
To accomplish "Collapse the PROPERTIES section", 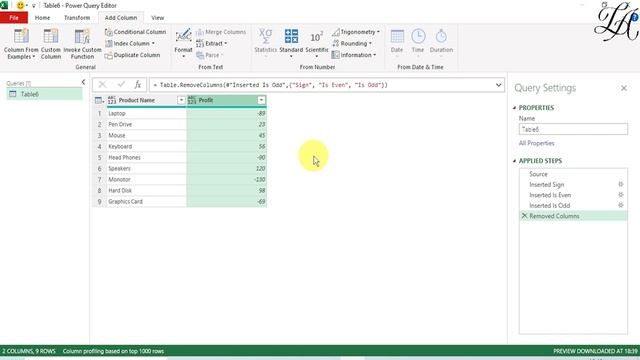I will [514, 108].
